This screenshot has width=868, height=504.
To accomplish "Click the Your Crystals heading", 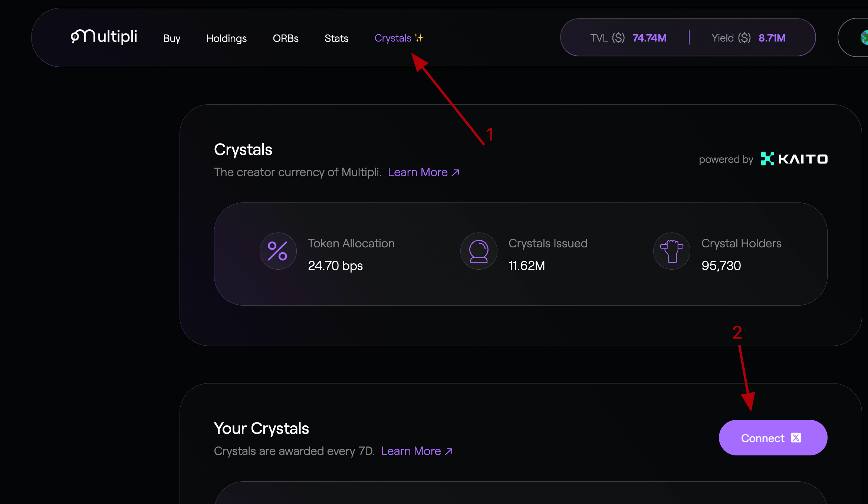I will [261, 429].
